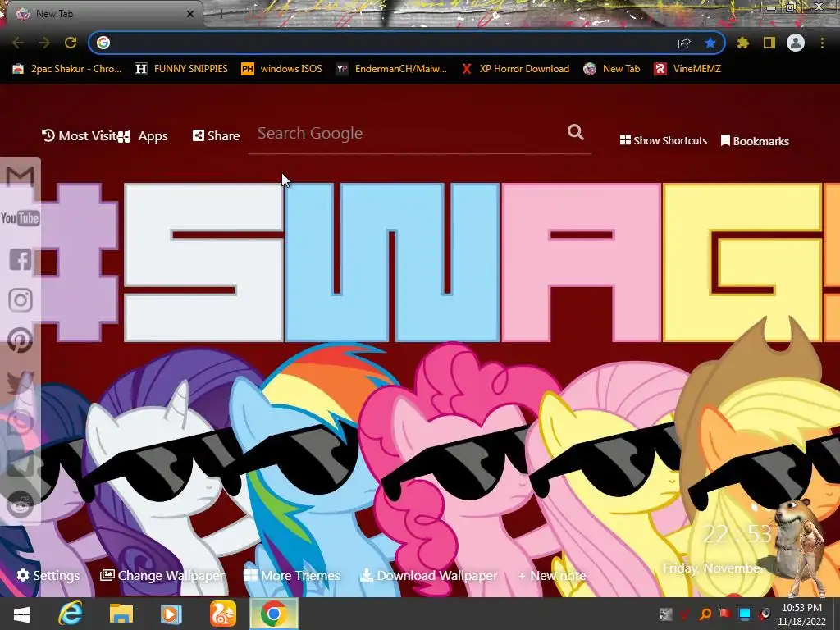Open windows ISOS bookmark
Viewport: 840px width, 630px height.
coord(282,69)
